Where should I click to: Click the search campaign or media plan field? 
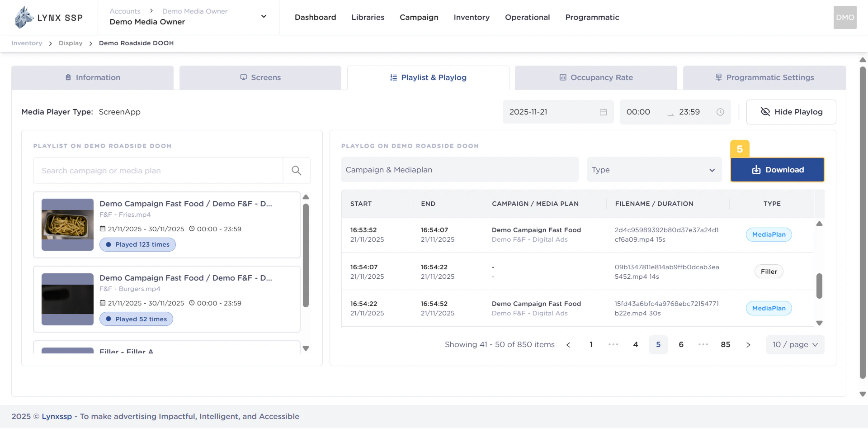[x=158, y=171]
